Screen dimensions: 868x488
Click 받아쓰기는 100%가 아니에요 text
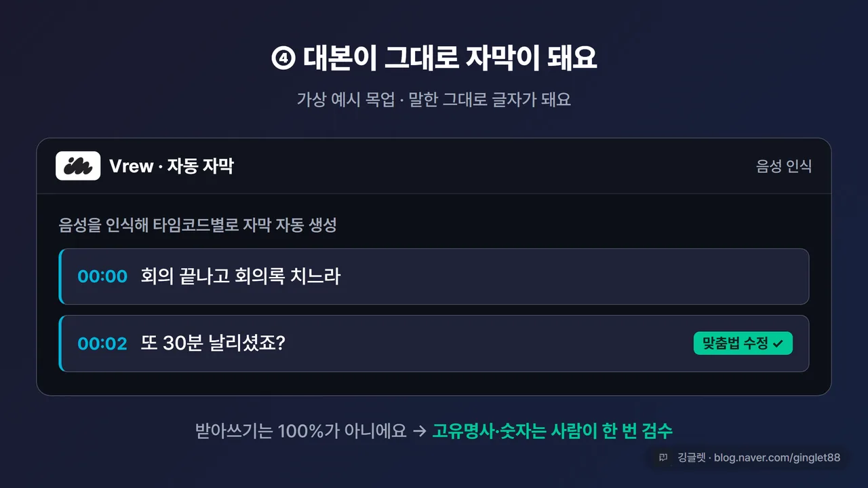(300, 431)
